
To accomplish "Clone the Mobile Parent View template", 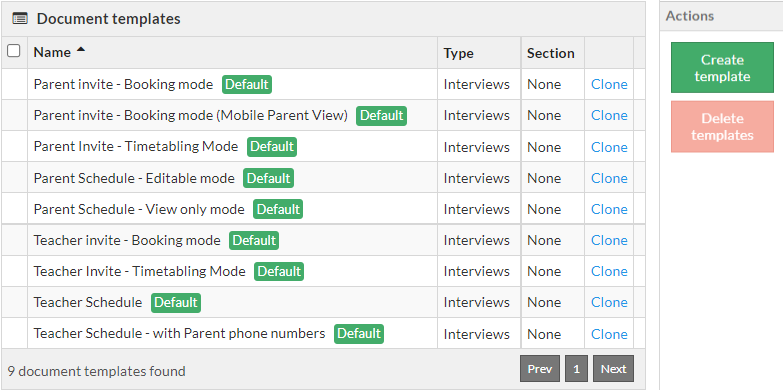I will 609,115.
